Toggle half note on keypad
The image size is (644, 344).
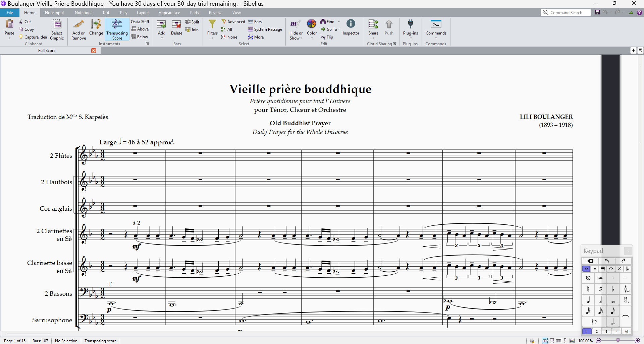[x=600, y=300]
